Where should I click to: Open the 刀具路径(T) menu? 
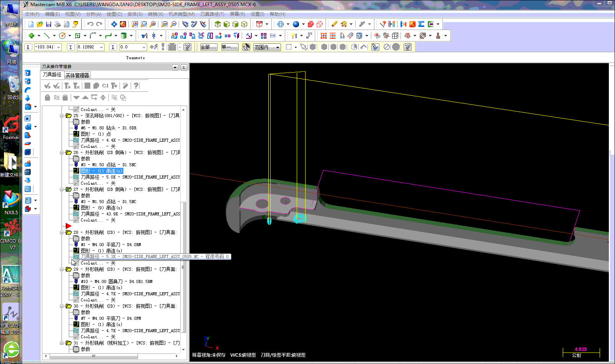[212, 14]
